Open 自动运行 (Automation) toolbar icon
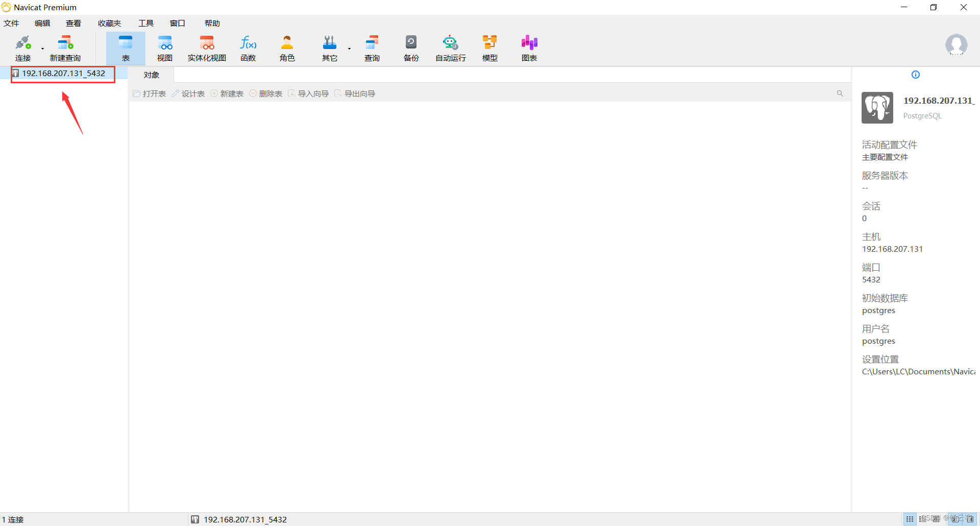The image size is (980, 526). coord(451,49)
